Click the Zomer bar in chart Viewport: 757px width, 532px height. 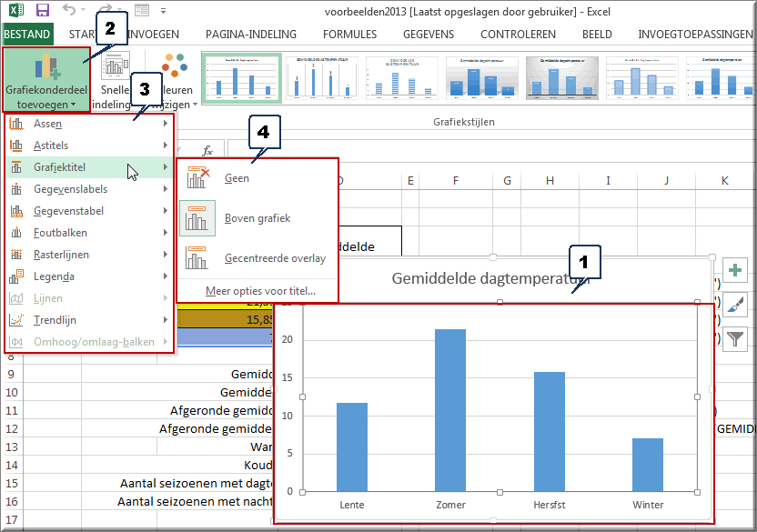(450, 409)
